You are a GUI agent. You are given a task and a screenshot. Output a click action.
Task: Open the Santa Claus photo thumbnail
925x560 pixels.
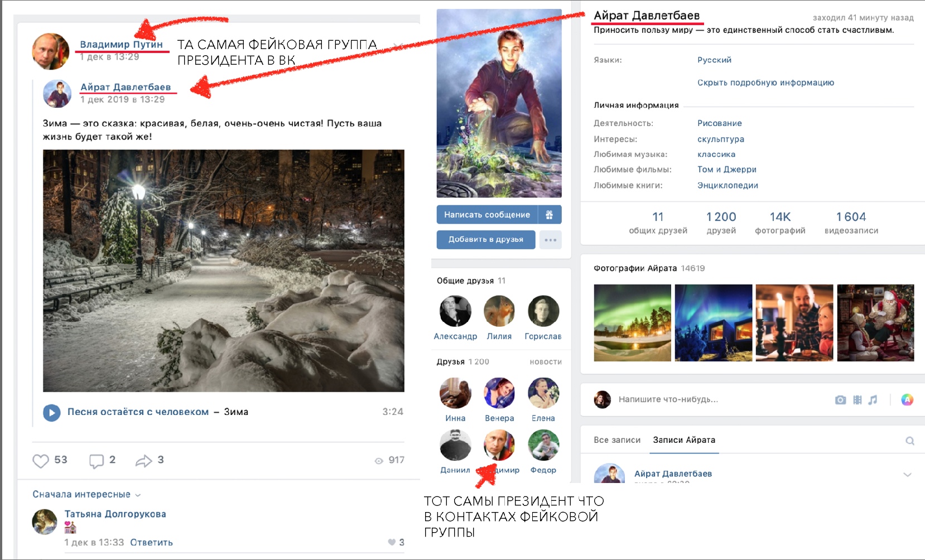875,323
